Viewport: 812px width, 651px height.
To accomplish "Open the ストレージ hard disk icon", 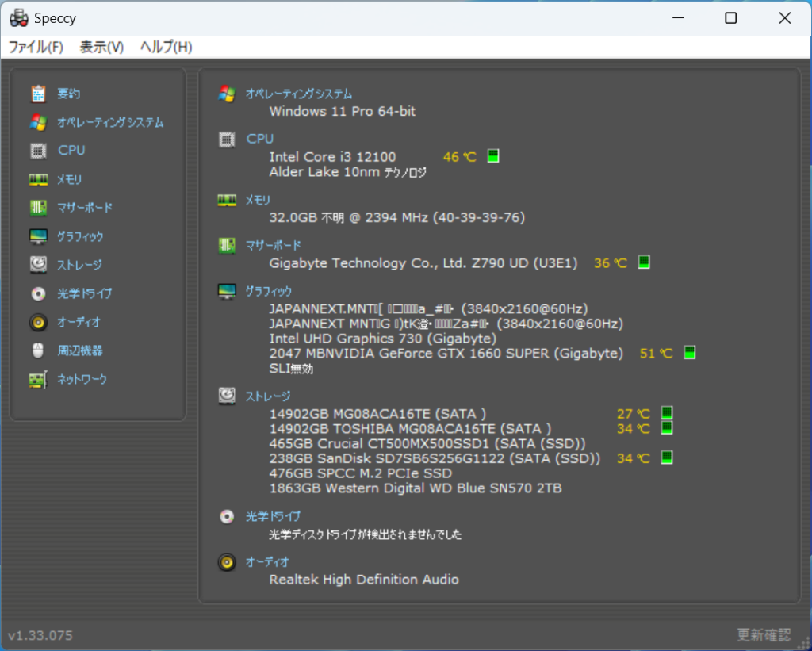I will tap(38, 265).
